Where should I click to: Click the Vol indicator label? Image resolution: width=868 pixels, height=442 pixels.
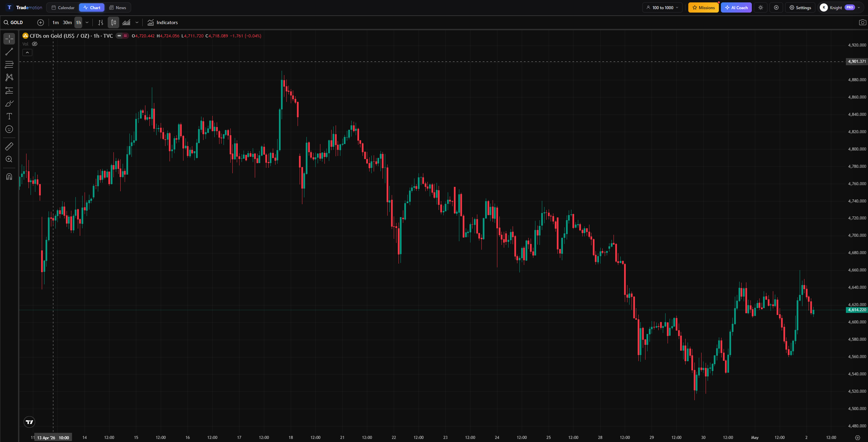(x=25, y=44)
